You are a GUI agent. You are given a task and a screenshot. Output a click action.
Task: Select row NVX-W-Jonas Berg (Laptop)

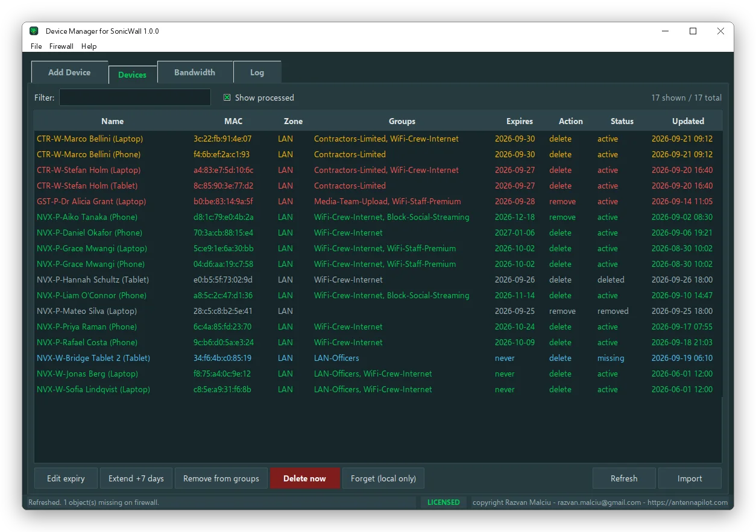(377, 374)
